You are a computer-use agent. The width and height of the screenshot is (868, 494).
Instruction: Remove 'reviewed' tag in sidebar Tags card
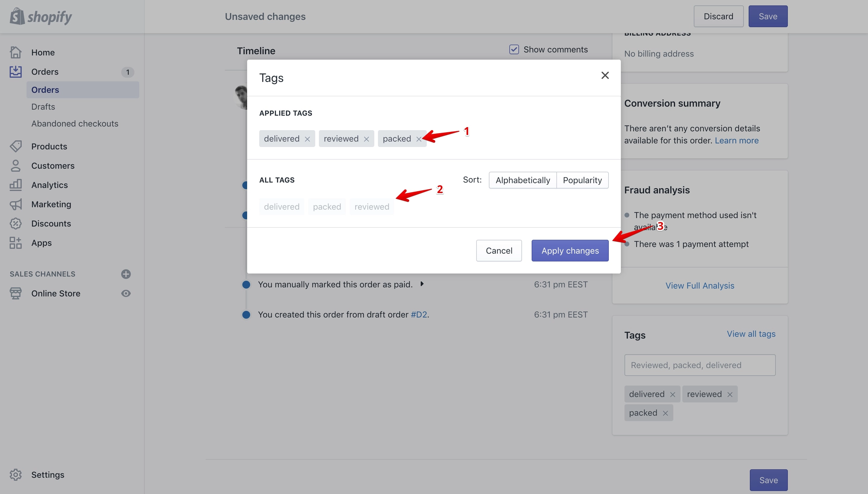click(730, 395)
